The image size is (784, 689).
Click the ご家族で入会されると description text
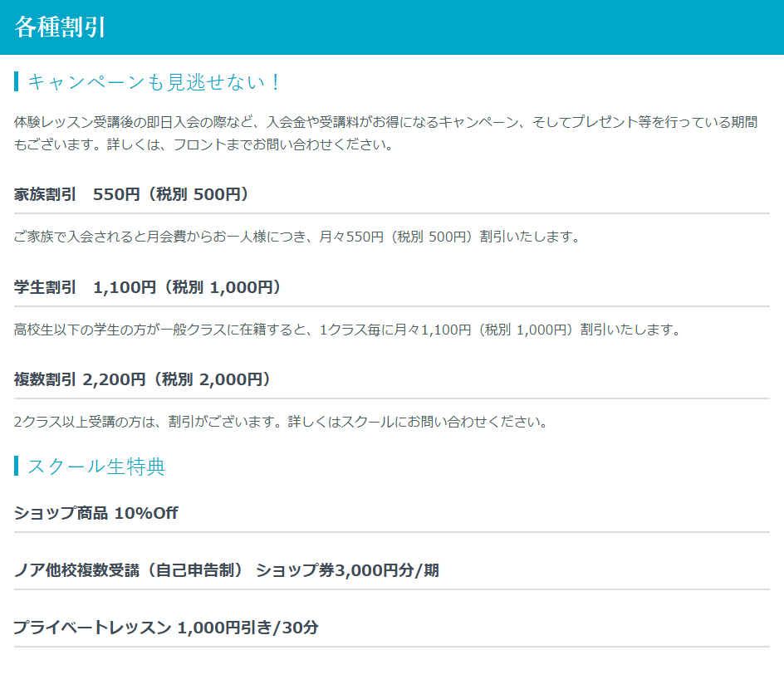pos(296,237)
